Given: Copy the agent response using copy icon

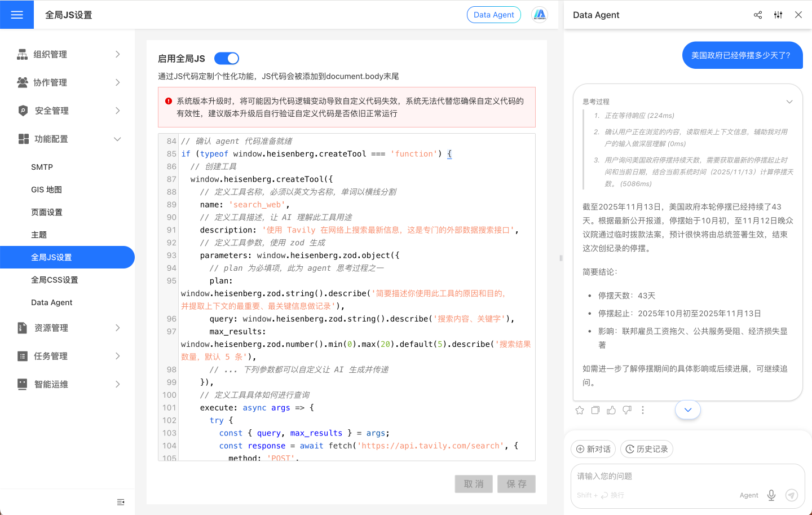Looking at the screenshot, I should [x=595, y=410].
